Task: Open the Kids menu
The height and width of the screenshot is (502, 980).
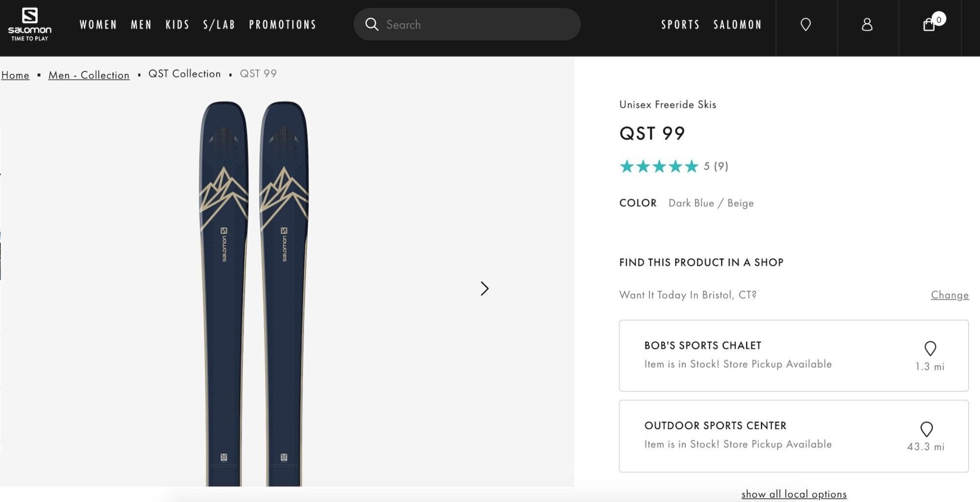Action: 178,24
